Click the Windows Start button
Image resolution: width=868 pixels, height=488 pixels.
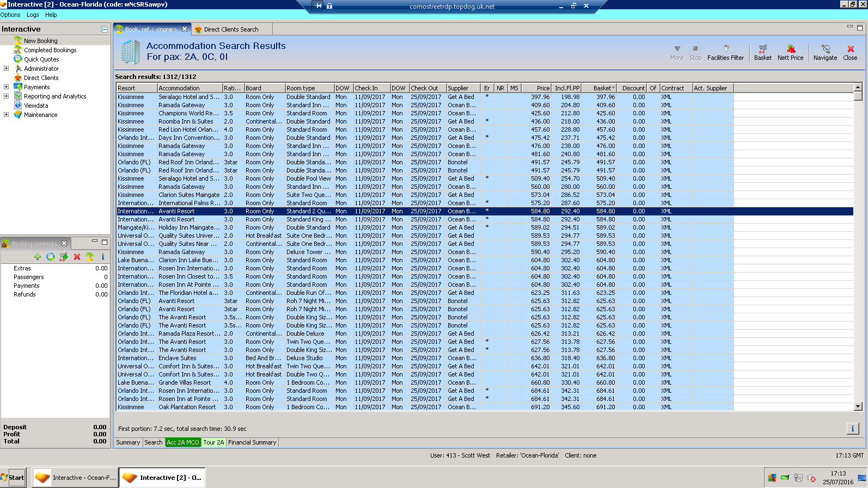13,478
